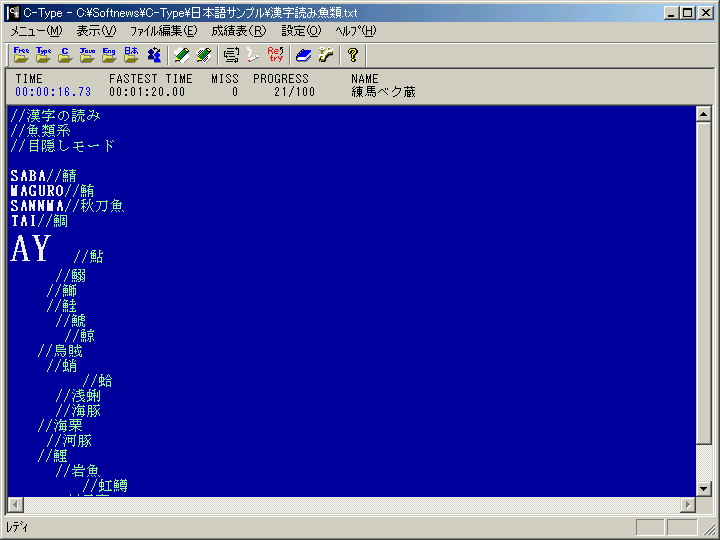Click the player name 練馬ベク蔵
This screenshot has width=720, height=540.
pyautogui.click(x=383, y=92)
